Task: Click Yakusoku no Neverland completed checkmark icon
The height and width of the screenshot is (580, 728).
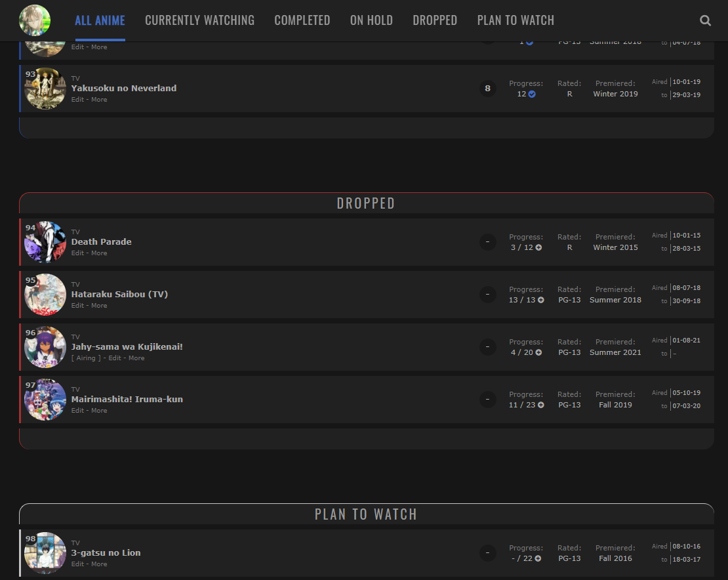Action: (532, 94)
